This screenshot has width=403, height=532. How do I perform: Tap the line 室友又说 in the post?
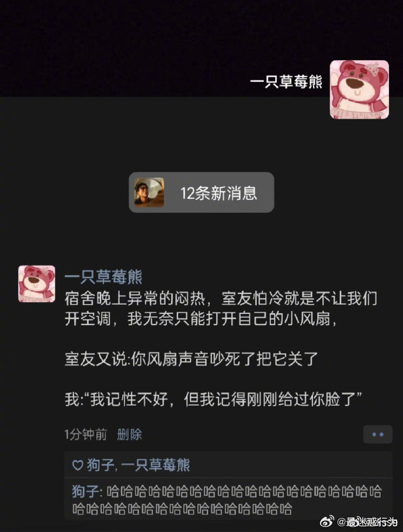pyautogui.click(x=192, y=359)
